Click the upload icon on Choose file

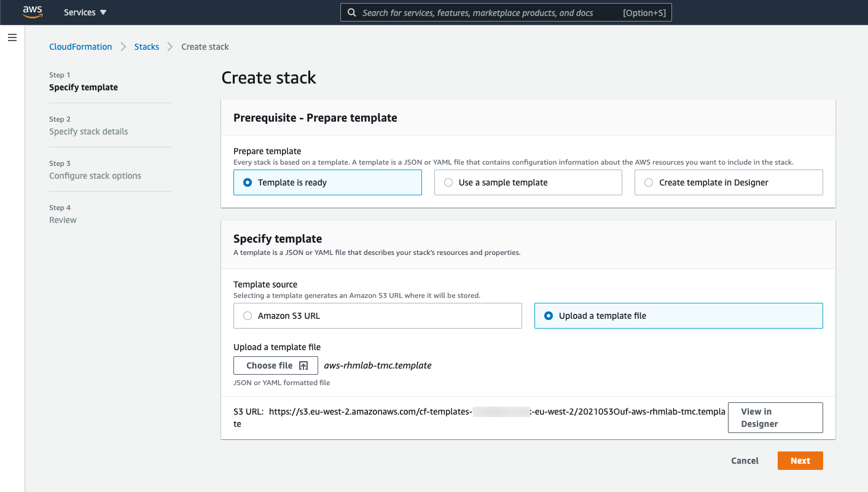click(303, 365)
